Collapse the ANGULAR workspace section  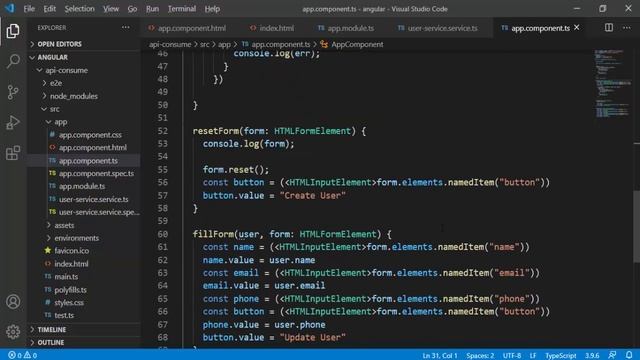84,57
